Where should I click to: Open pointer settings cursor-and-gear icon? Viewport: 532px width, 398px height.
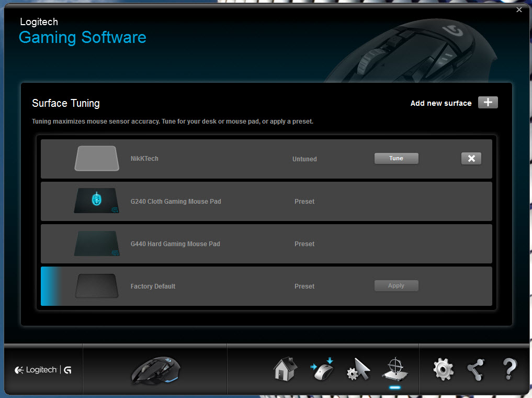click(358, 370)
